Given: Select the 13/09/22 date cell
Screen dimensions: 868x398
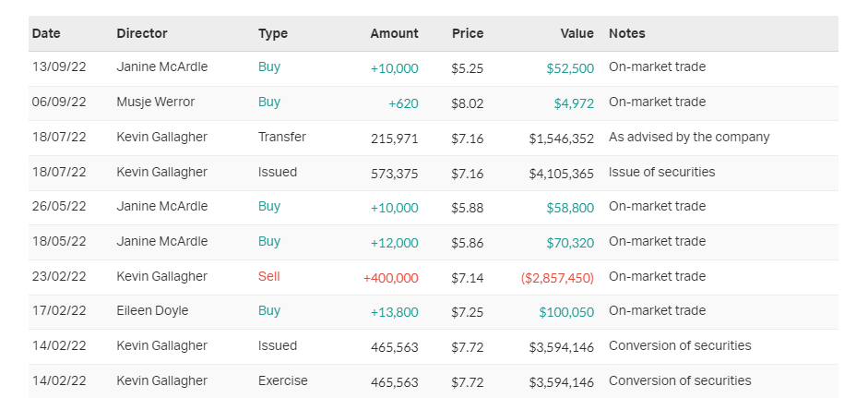Looking at the screenshot, I should click(59, 67).
